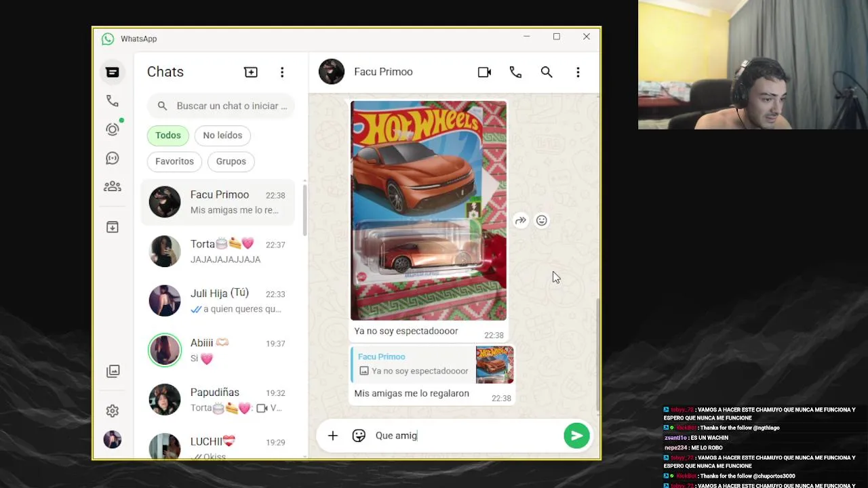Open the LUCHII chat
Viewport: 868px width, 488px height.
(x=218, y=446)
